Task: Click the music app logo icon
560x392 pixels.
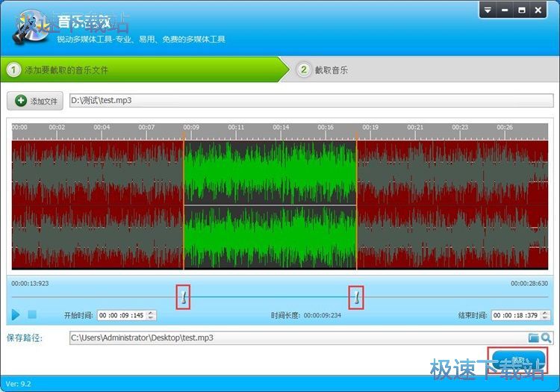Action: (x=30, y=26)
